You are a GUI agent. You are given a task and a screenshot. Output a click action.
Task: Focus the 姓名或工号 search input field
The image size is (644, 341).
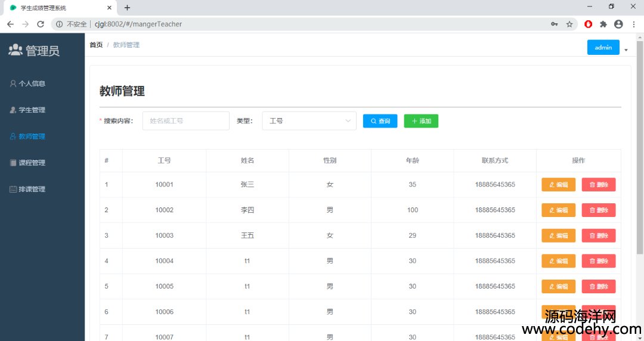pos(185,121)
